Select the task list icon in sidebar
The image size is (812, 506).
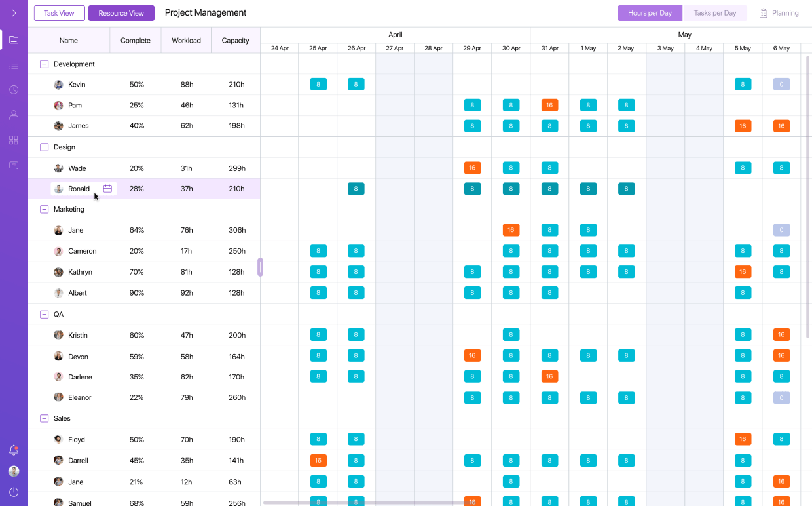(x=14, y=65)
